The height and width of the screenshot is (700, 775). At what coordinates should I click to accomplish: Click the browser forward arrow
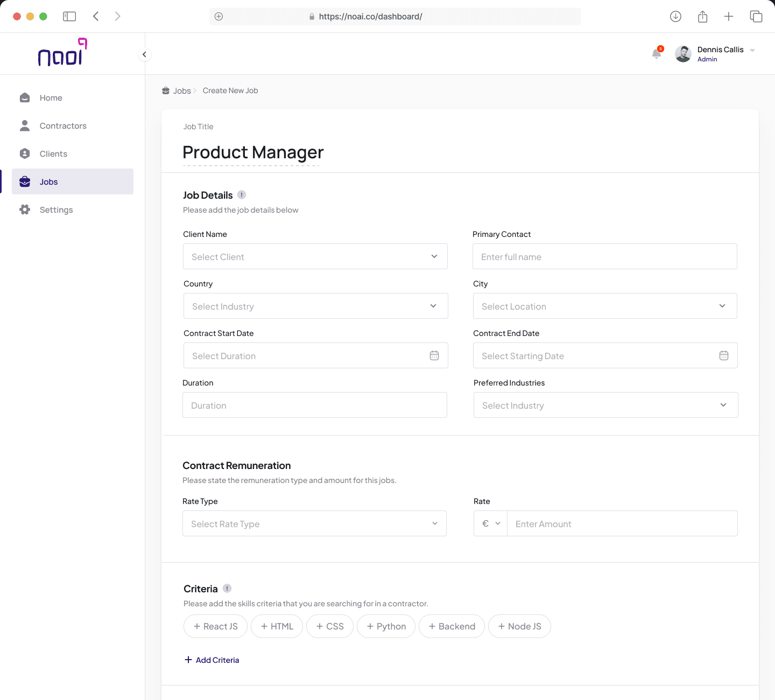coord(117,16)
